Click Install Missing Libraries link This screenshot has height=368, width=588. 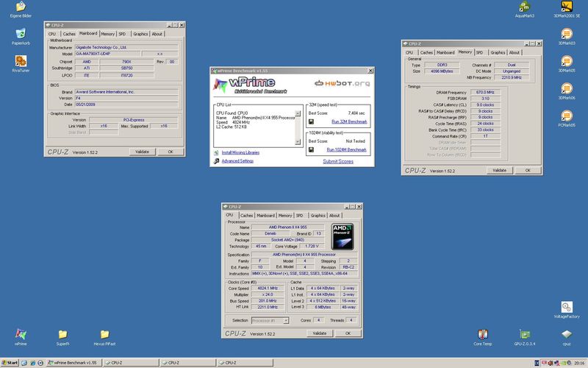(x=240, y=152)
